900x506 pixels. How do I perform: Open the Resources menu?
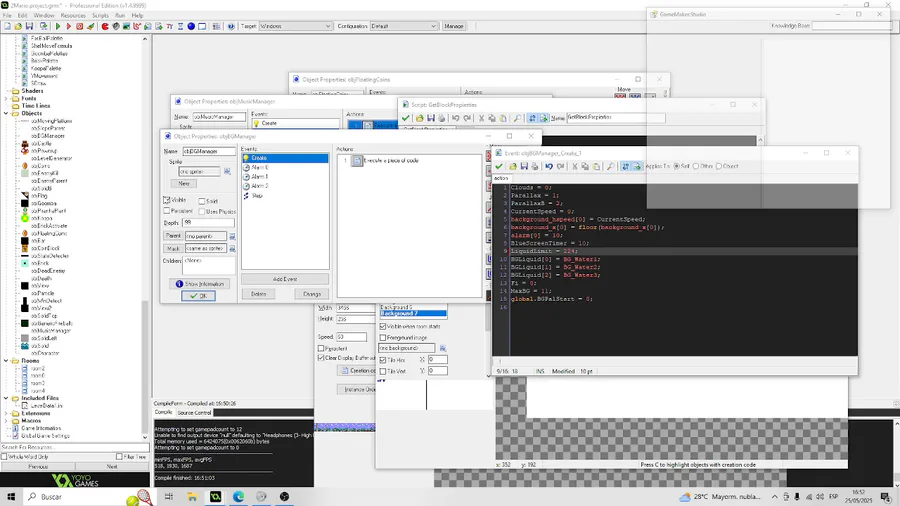coord(73,15)
